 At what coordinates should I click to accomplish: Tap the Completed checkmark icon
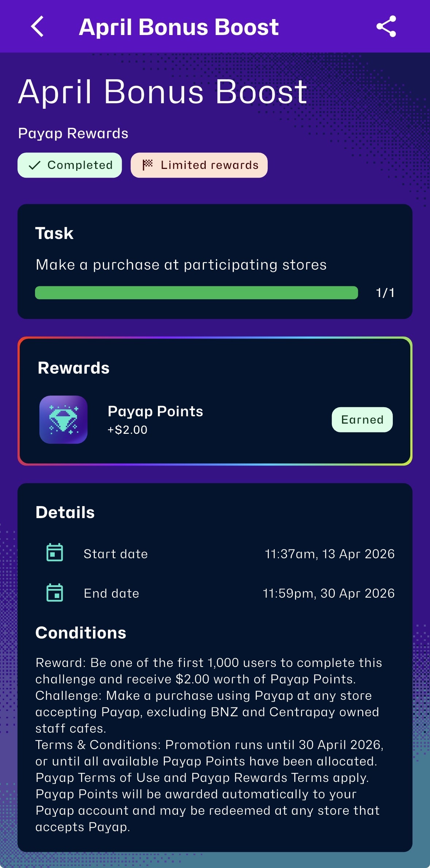[34, 165]
